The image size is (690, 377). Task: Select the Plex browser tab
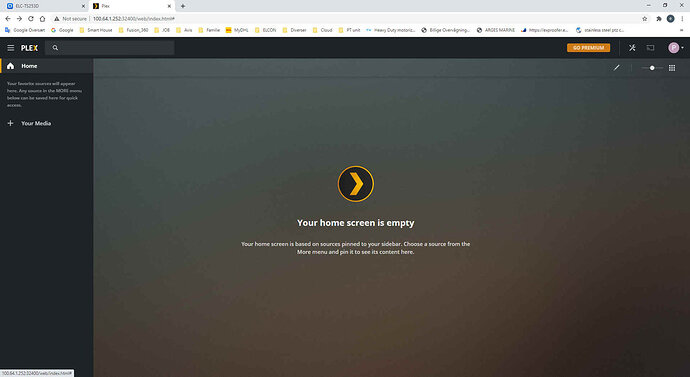[131, 6]
